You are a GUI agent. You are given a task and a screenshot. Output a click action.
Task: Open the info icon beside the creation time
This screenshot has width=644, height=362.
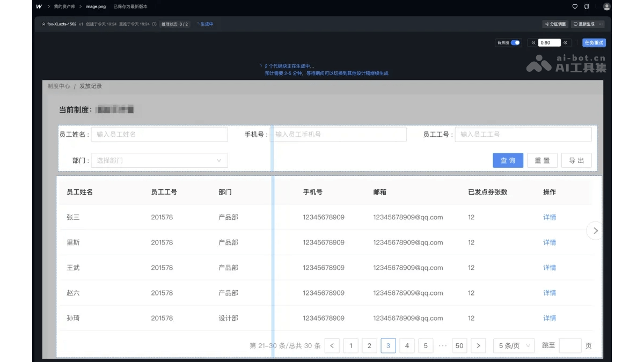(154, 24)
